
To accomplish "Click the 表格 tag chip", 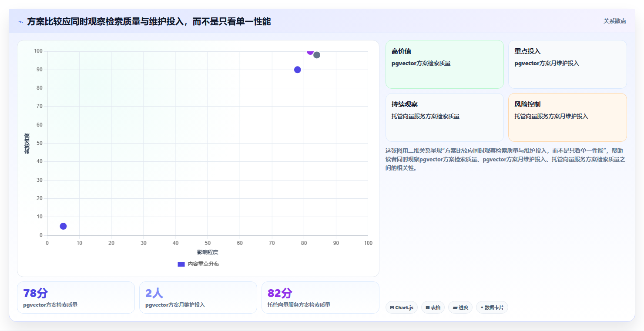I will click(433, 308).
